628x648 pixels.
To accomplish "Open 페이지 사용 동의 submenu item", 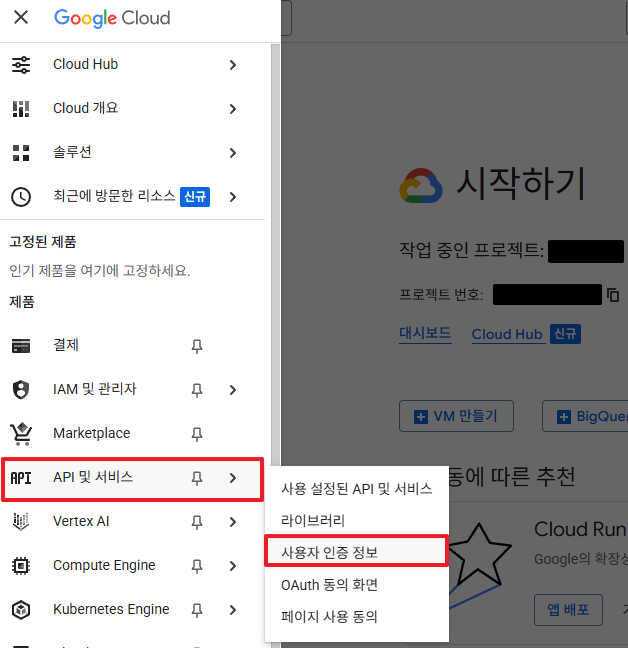I will (357, 617).
